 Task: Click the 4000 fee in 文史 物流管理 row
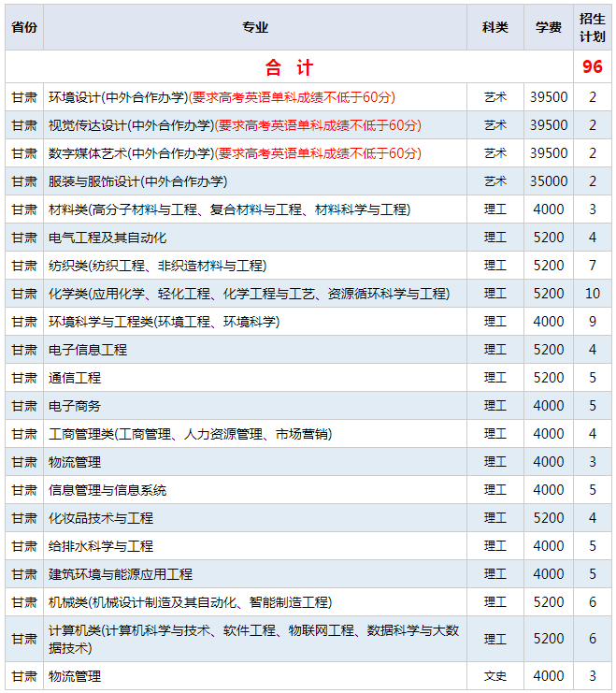click(549, 676)
